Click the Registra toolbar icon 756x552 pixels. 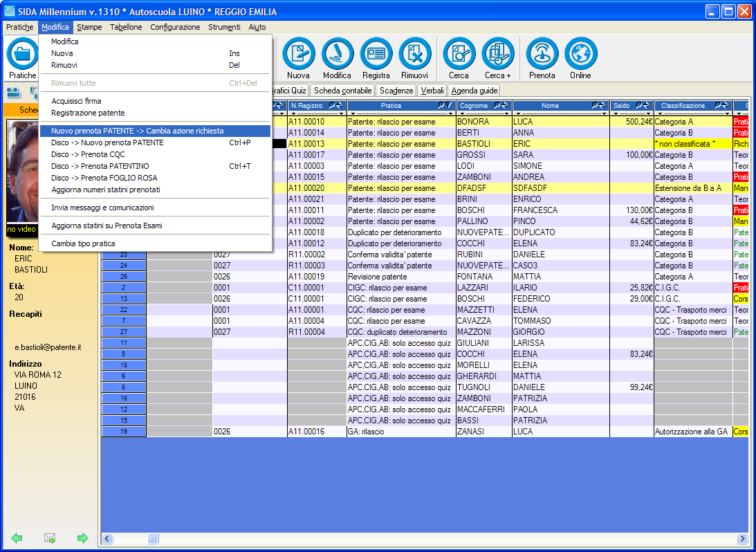click(x=376, y=54)
